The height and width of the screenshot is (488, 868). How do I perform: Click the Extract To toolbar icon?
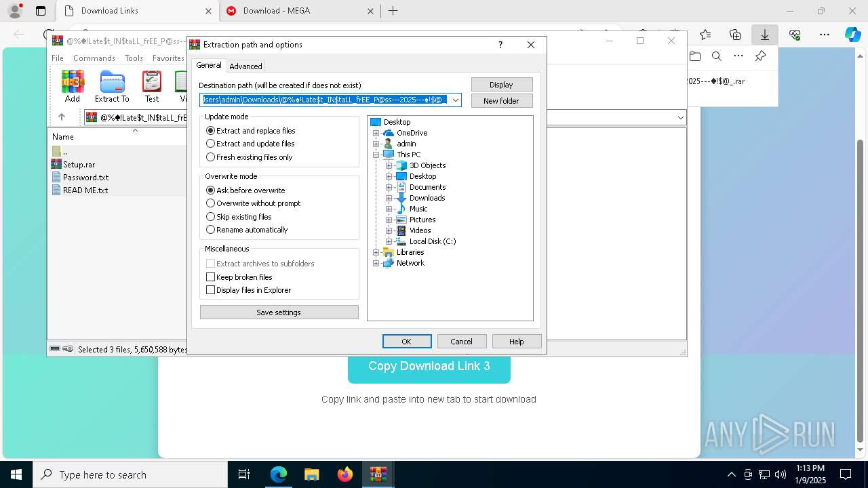(x=112, y=86)
